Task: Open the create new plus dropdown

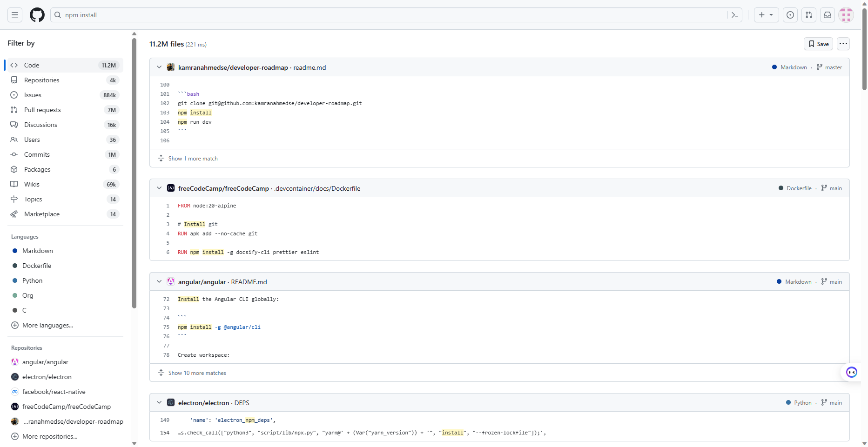Action: (766, 15)
